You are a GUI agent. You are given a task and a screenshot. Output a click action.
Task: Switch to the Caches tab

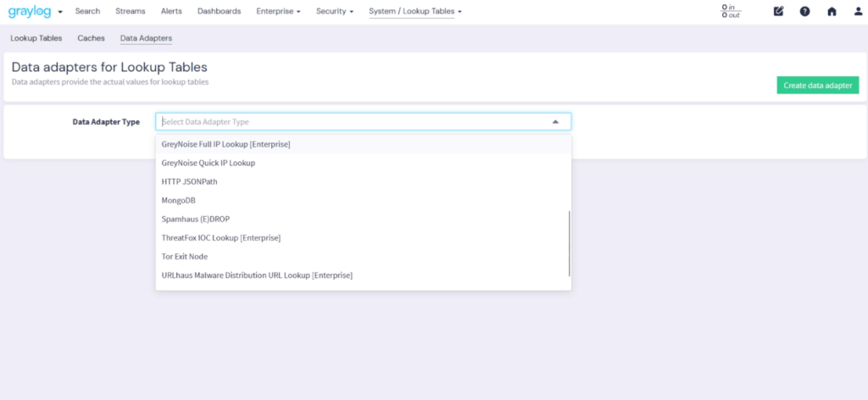click(91, 38)
